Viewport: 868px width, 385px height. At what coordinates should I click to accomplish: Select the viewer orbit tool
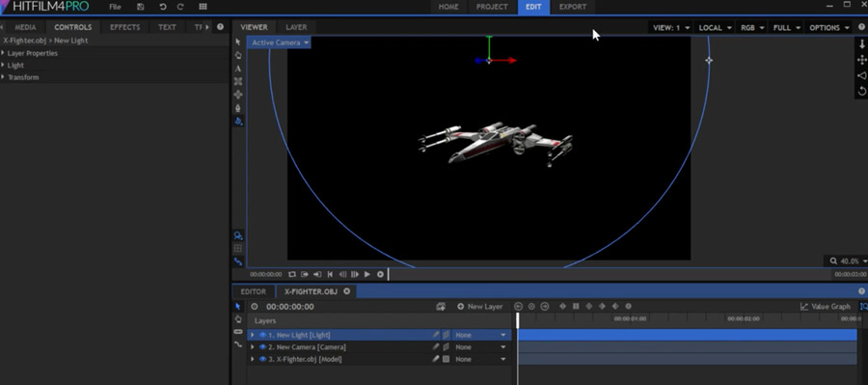[x=238, y=121]
